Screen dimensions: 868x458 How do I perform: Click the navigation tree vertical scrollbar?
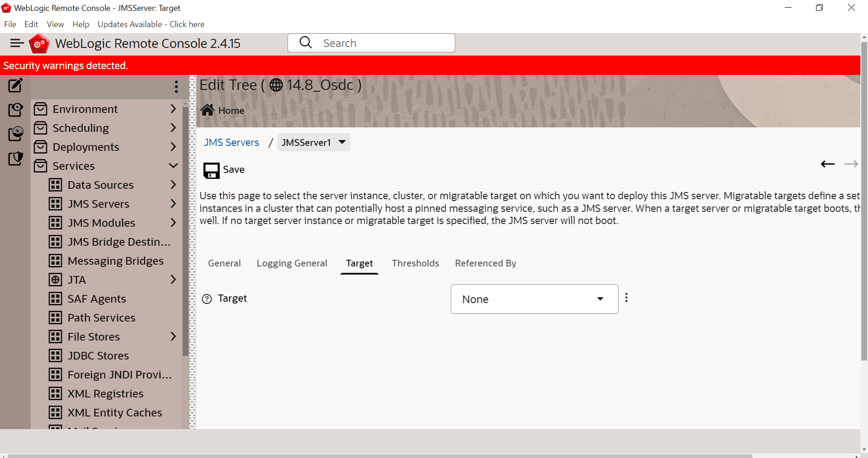[x=185, y=231]
